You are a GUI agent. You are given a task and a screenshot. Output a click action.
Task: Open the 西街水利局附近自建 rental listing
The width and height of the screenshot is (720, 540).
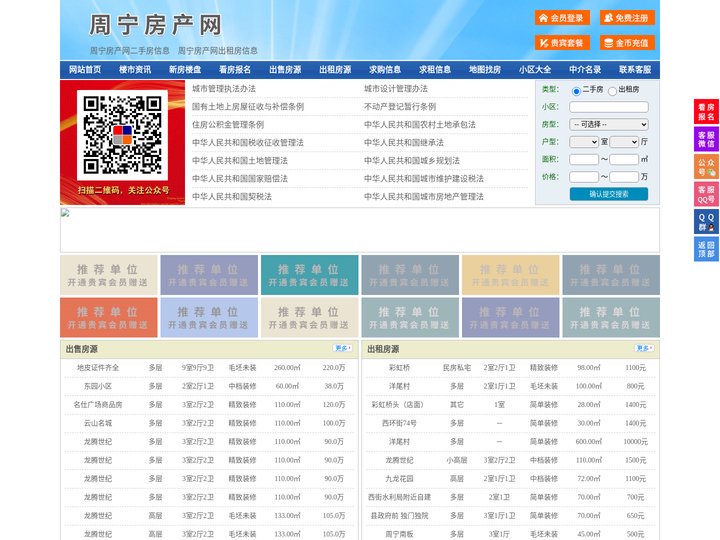[x=399, y=497]
